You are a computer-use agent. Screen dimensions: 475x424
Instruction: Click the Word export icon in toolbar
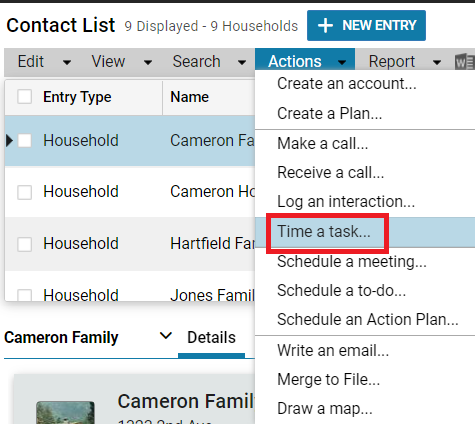tap(465, 62)
